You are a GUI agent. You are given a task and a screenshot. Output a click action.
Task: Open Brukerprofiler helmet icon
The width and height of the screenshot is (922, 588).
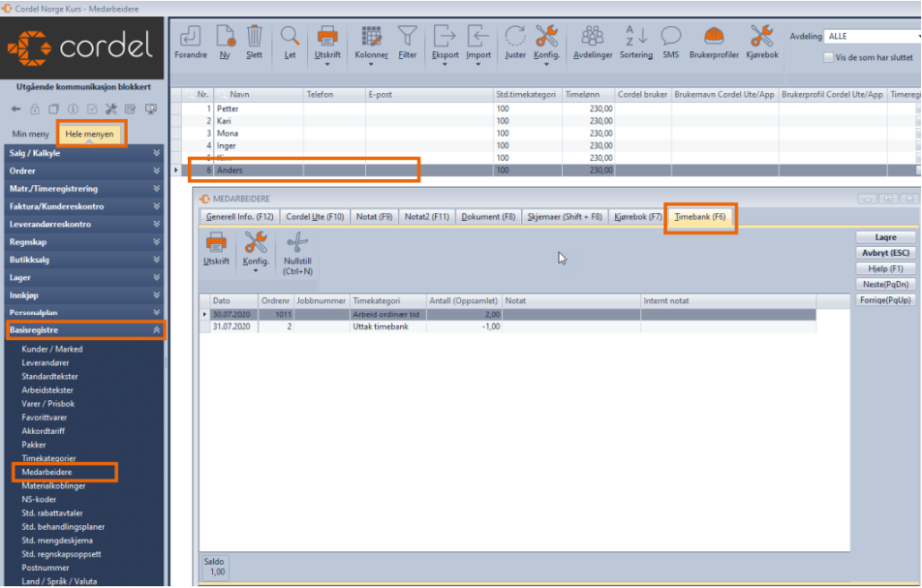coord(713,37)
